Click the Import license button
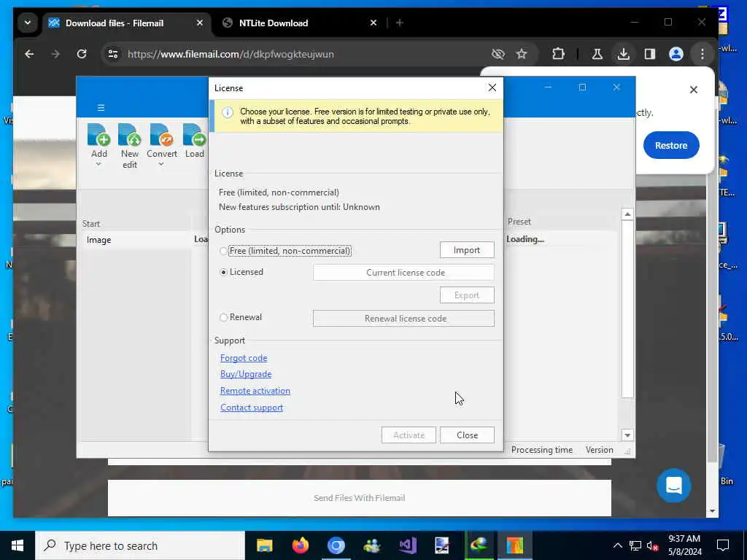Image resolution: width=747 pixels, height=560 pixels. pyautogui.click(x=467, y=250)
